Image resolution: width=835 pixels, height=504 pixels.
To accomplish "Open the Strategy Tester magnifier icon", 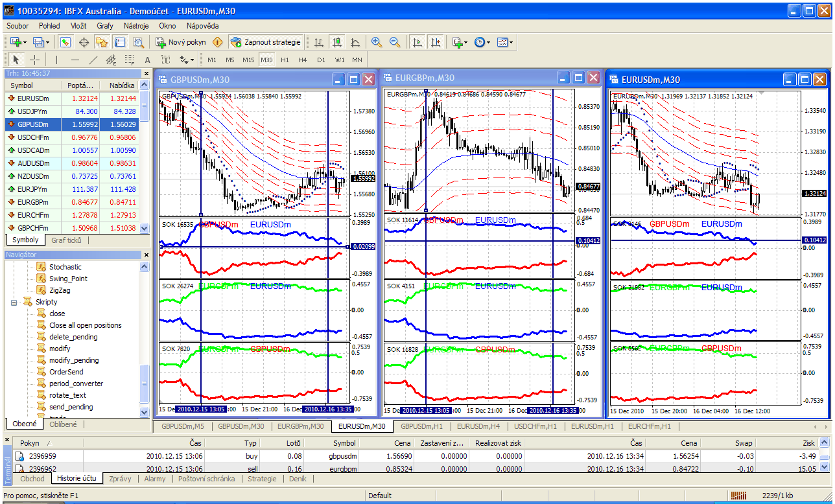I will coord(138,42).
